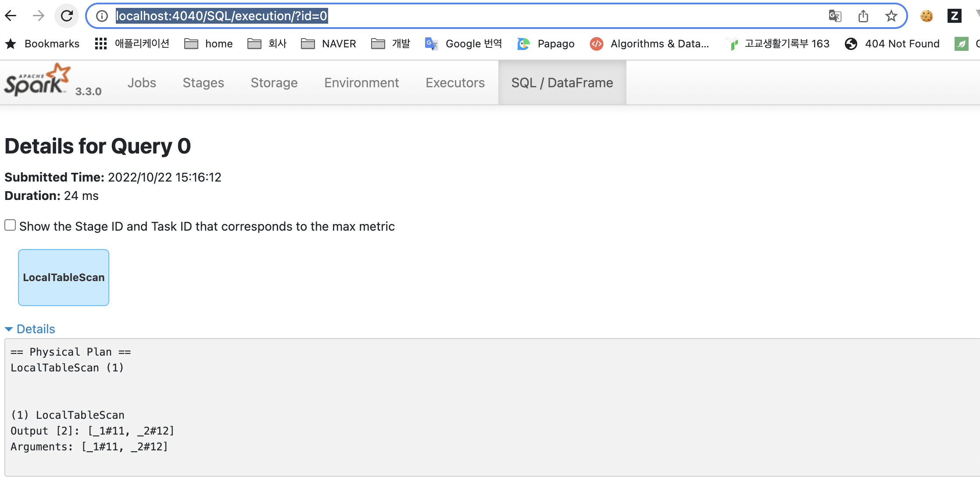Click the browser reload button
980x485 pixels.
tap(67, 16)
